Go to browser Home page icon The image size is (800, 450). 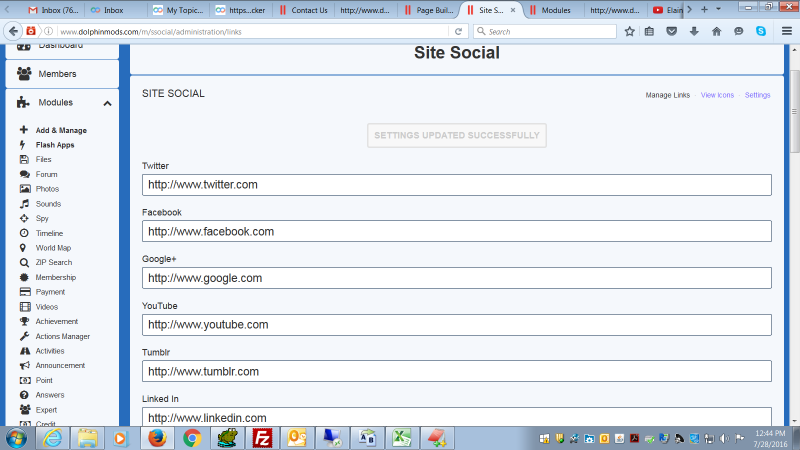tap(716, 31)
